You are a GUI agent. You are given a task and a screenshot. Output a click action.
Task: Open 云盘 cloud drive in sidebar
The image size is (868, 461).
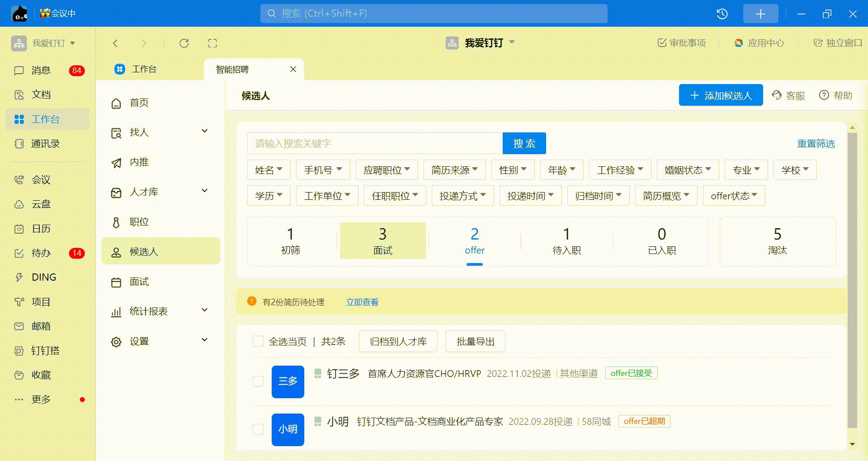coord(41,204)
